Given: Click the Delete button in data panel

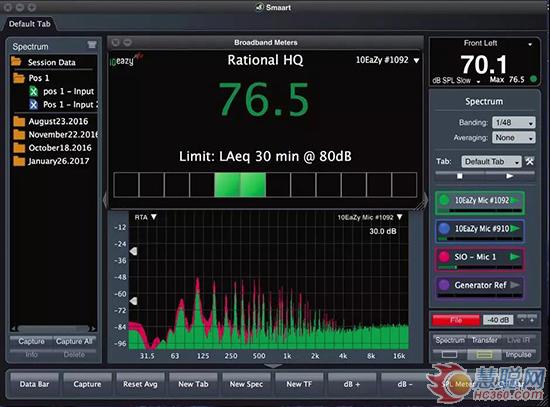Looking at the screenshot, I should point(74,354).
